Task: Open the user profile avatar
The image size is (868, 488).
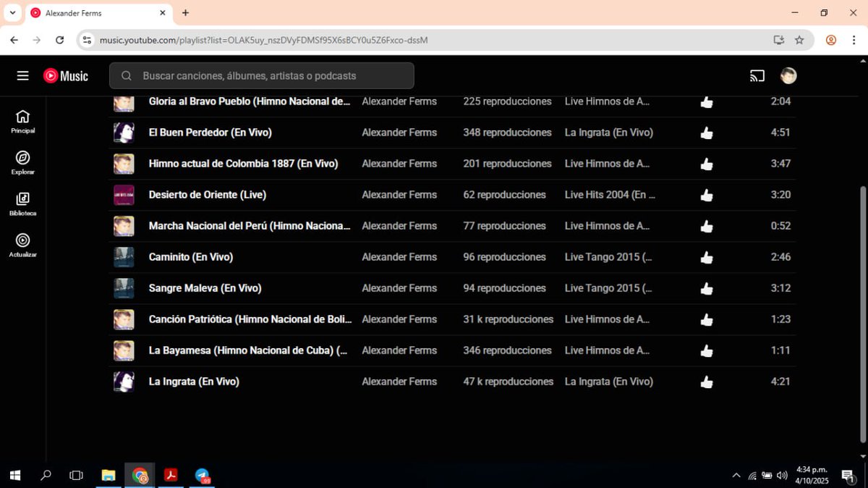Action: (788, 76)
